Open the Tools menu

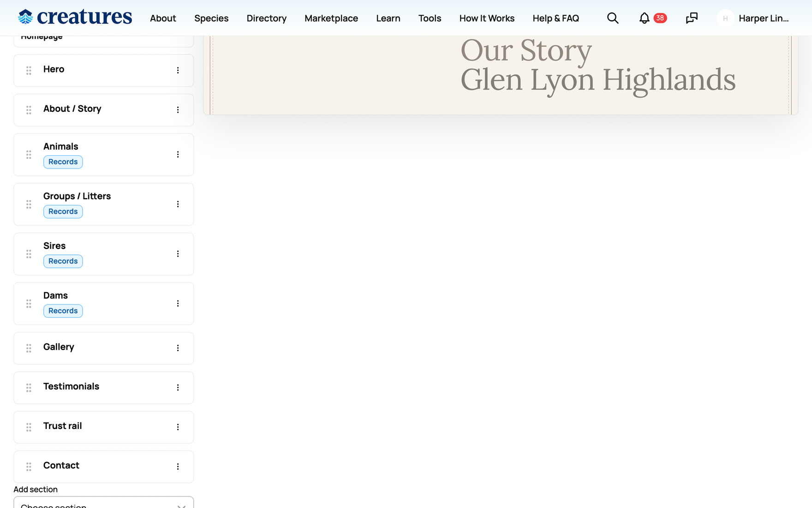(x=430, y=18)
